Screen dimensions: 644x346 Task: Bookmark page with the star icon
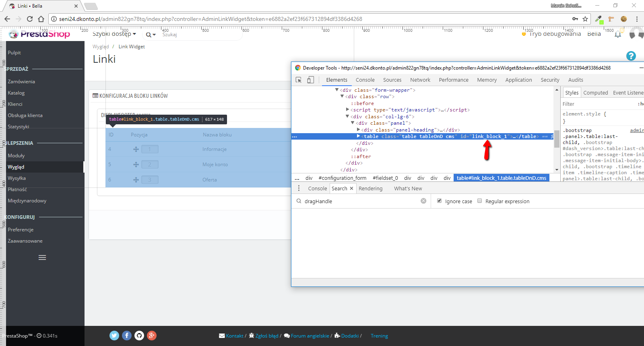click(585, 19)
